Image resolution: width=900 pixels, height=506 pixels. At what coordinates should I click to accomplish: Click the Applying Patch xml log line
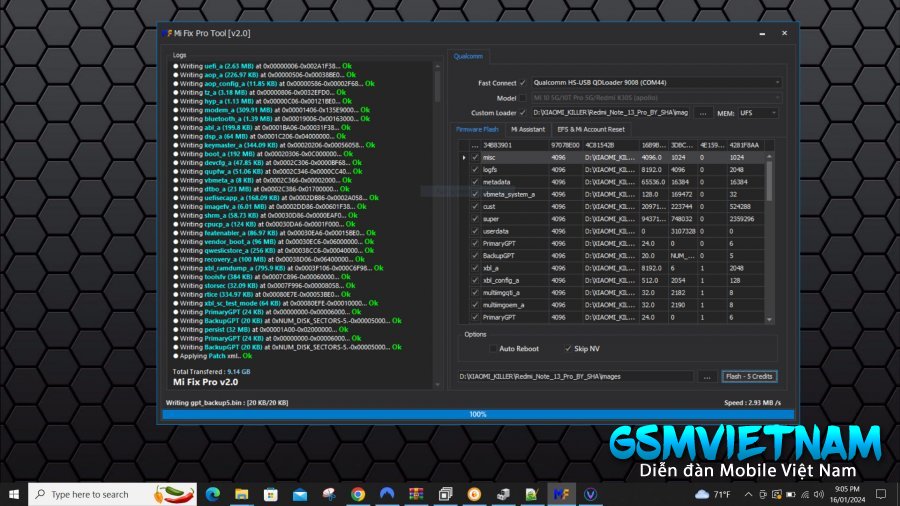tap(212, 356)
